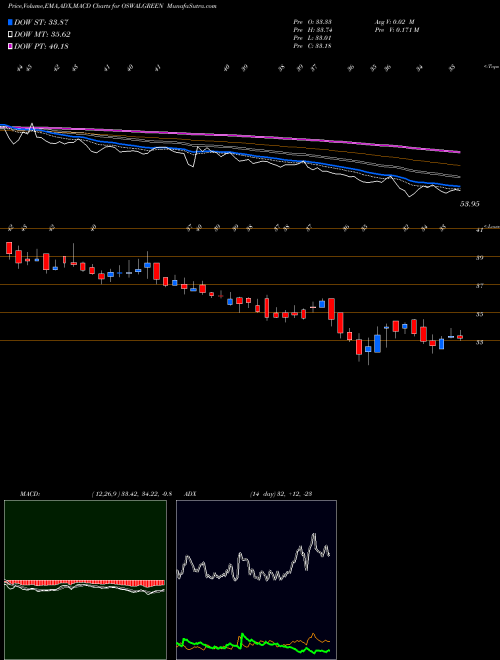Click the purple DOW PT legend swatch
The height and width of the screenshot is (660, 500).
(10, 46)
